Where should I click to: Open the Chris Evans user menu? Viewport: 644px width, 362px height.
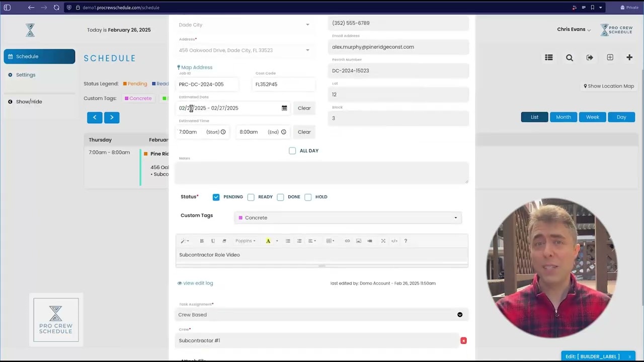(574, 30)
